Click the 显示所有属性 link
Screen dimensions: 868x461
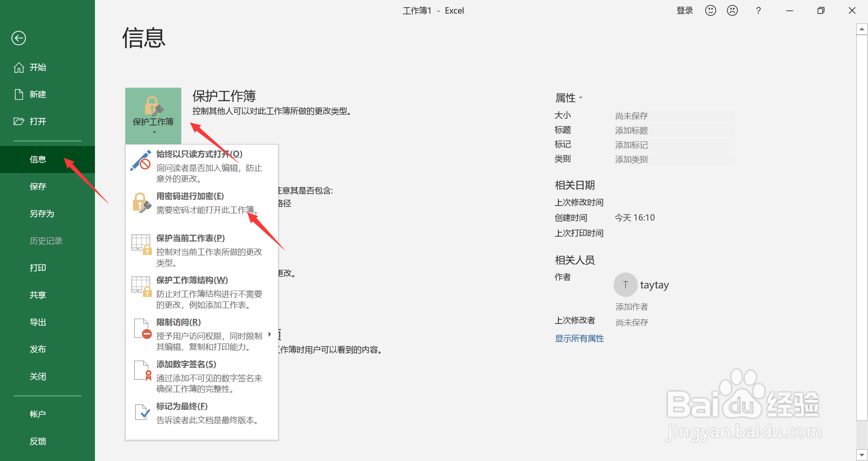pyautogui.click(x=580, y=339)
